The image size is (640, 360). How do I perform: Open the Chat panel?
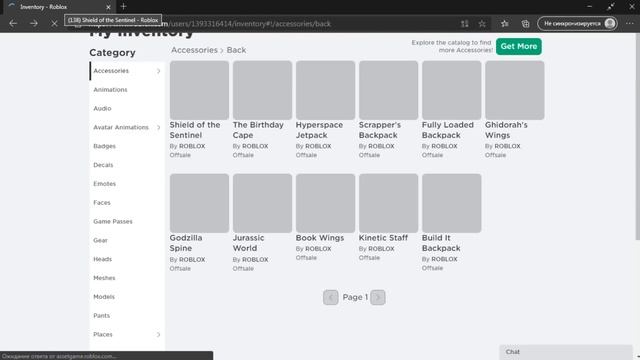pyautogui.click(x=565, y=352)
